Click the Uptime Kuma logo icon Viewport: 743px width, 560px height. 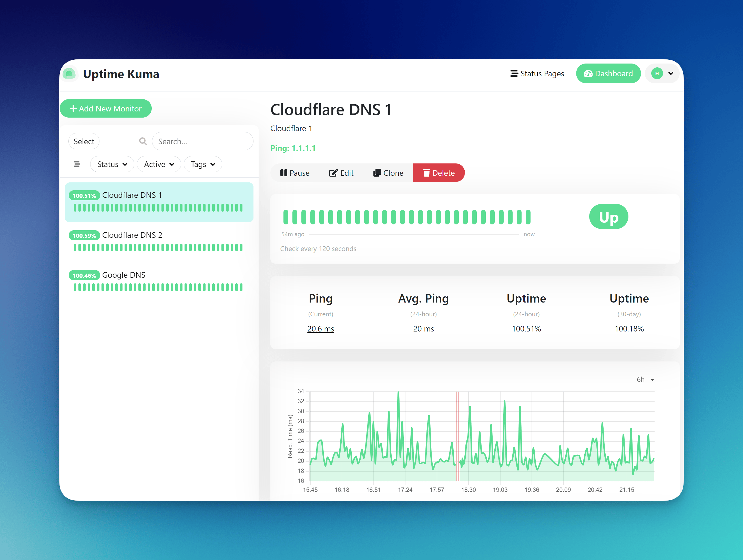(69, 74)
